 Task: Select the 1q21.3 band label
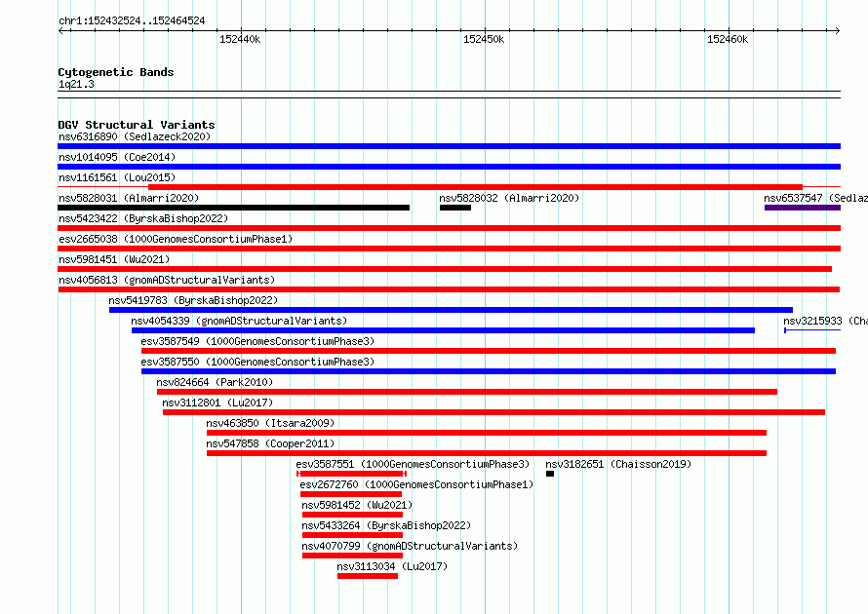76,84
